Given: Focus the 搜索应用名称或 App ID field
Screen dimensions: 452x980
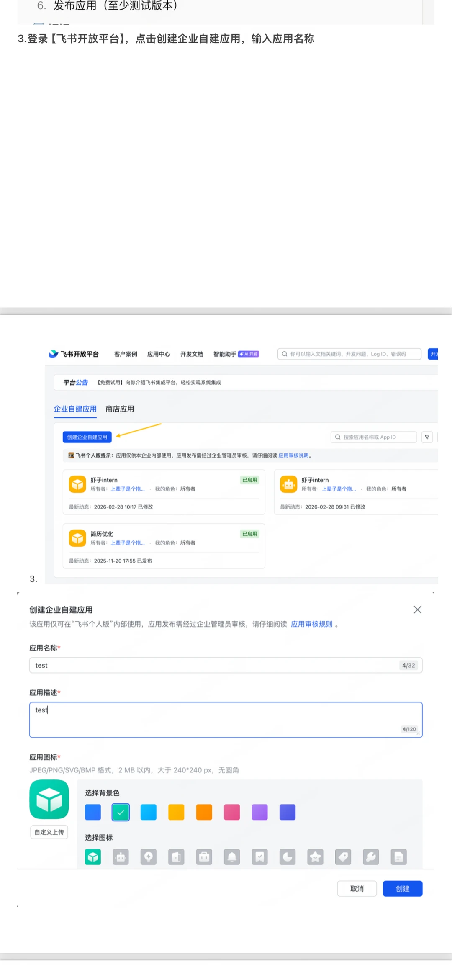Looking at the screenshot, I should coord(374,437).
